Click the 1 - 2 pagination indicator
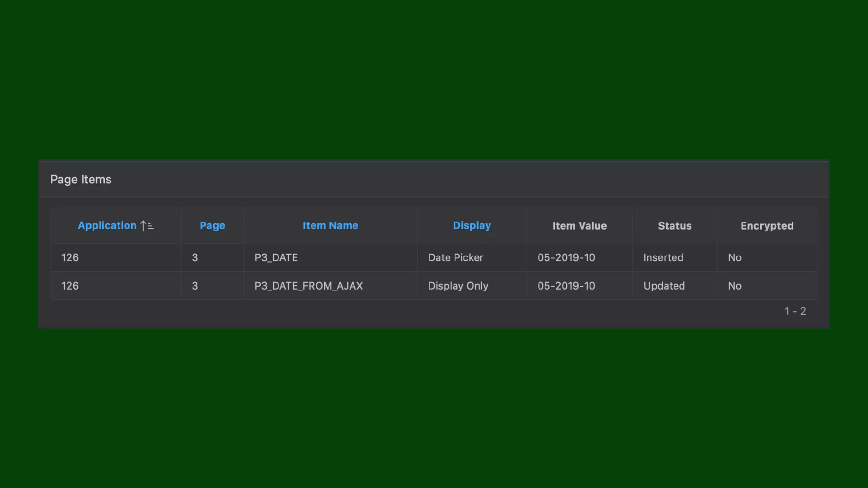 tap(795, 311)
